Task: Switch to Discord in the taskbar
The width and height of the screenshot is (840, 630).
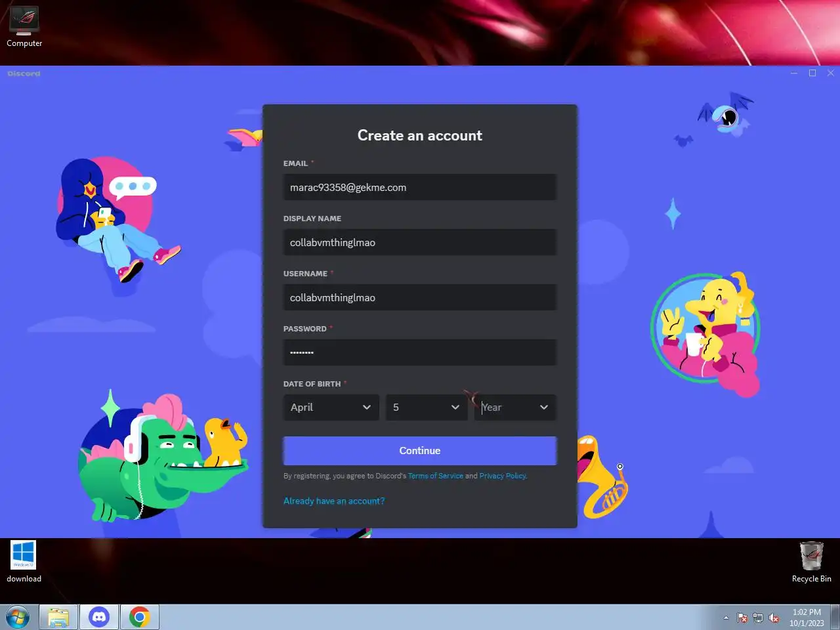Action: click(99, 618)
